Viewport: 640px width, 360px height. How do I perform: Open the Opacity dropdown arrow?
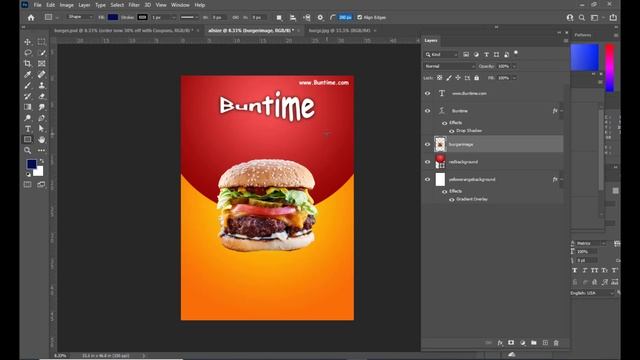(x=514, y=66)
